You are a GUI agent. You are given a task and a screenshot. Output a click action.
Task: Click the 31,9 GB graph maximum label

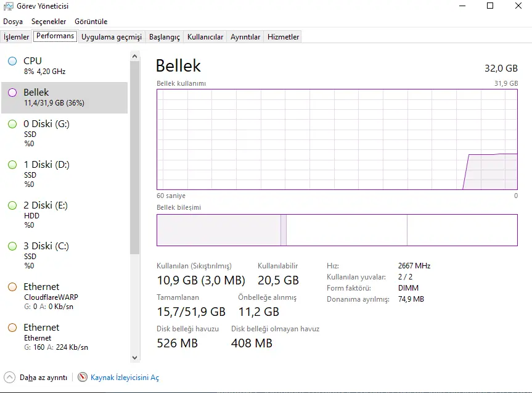pyautogui.click(x=506, y=83)
